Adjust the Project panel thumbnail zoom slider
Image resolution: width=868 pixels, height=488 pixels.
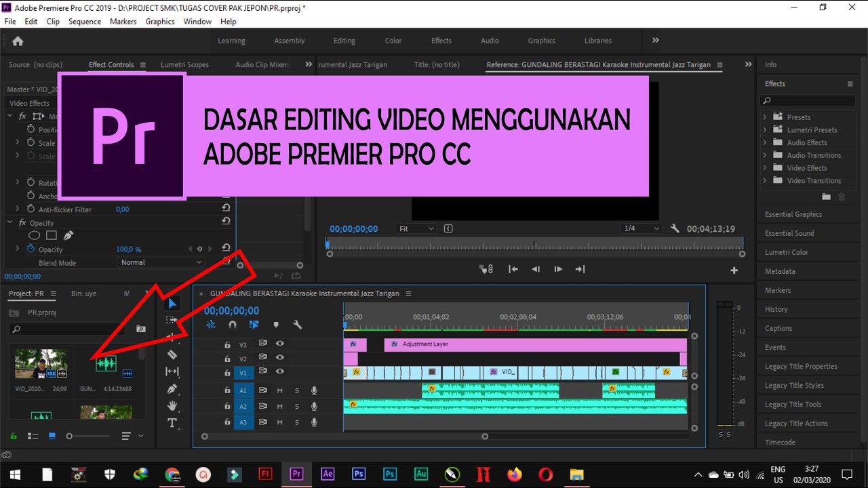[88, 436]
